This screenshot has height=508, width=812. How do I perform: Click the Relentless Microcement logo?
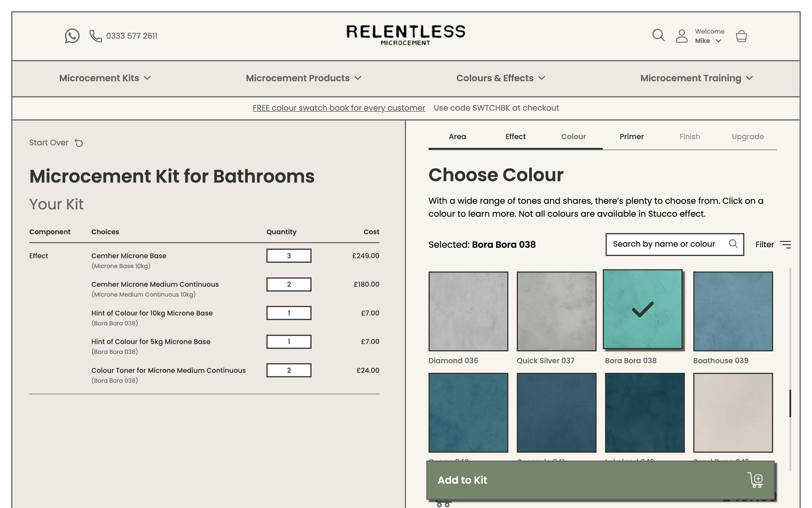click(406, 35)
